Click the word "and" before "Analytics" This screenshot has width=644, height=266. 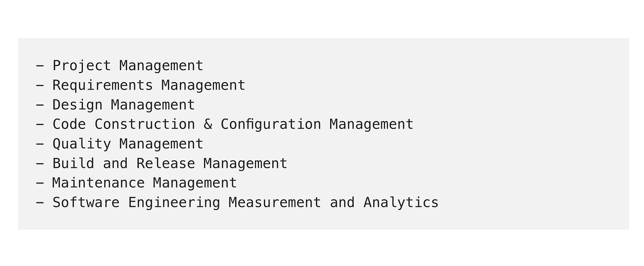(x=342, y=202)
